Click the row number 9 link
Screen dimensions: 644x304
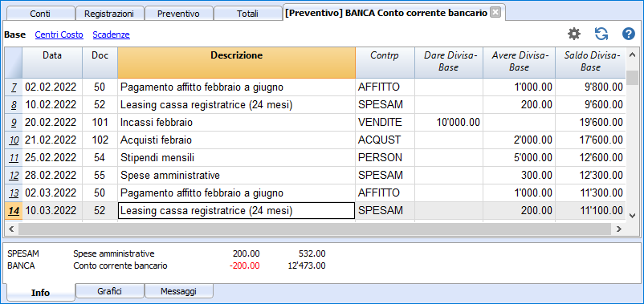[x=14, y=122]
